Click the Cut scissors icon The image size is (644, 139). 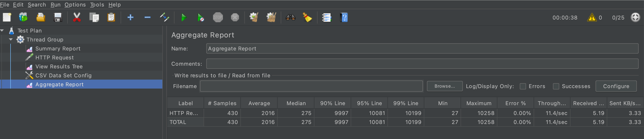click(77, 17)
